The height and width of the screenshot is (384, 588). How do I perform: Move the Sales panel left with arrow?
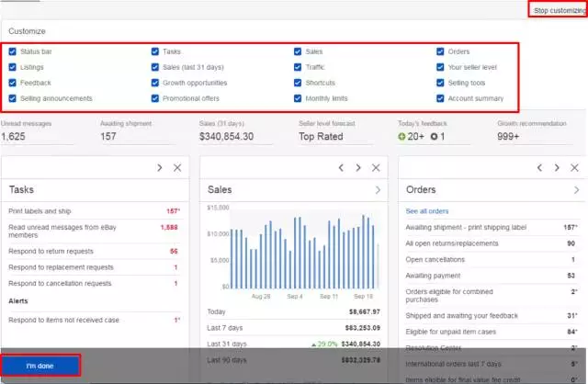pyautogui.click(x=339, y=167)
